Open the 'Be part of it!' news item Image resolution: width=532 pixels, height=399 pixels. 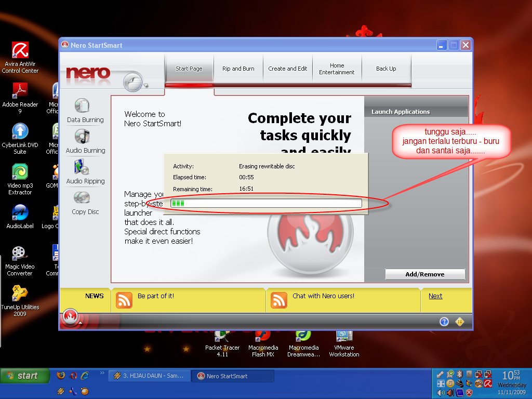(156, 296)
